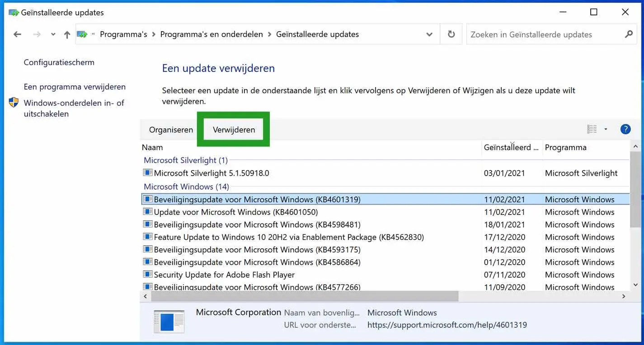Select Security Update for Adobe Flash Player
644x345 pixels.
pos(385,275)
